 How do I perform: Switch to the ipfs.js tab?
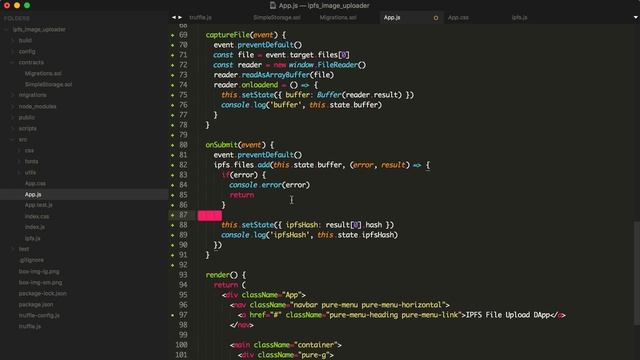pyautogui.click(x=520, y=18)
